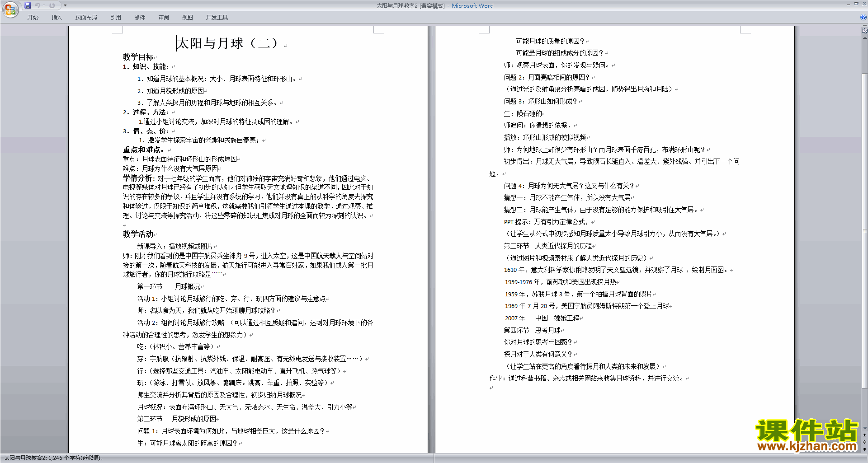Image resolution: width=868 pixels, height=463 pixels.
Task: Click the Redo icon in the quick access toolbar
Action: pyautogui.click(x=52, y=5)
